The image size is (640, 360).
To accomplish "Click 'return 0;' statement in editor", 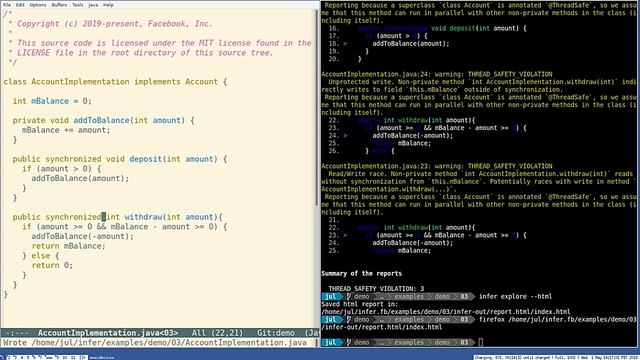I will tap(52, 265).
